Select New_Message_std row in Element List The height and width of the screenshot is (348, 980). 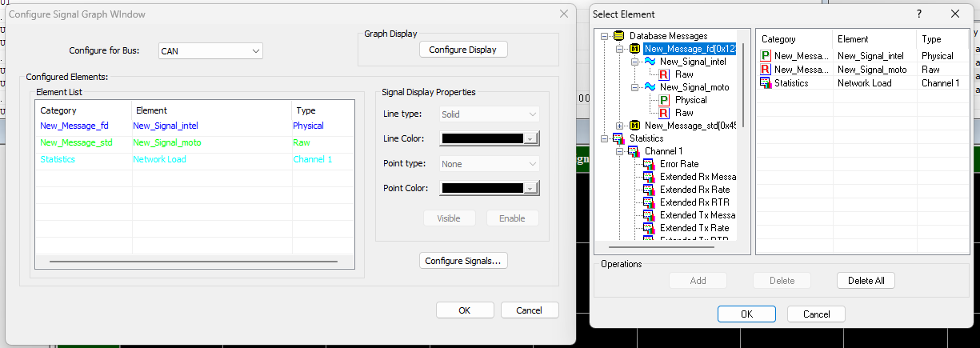194,142
